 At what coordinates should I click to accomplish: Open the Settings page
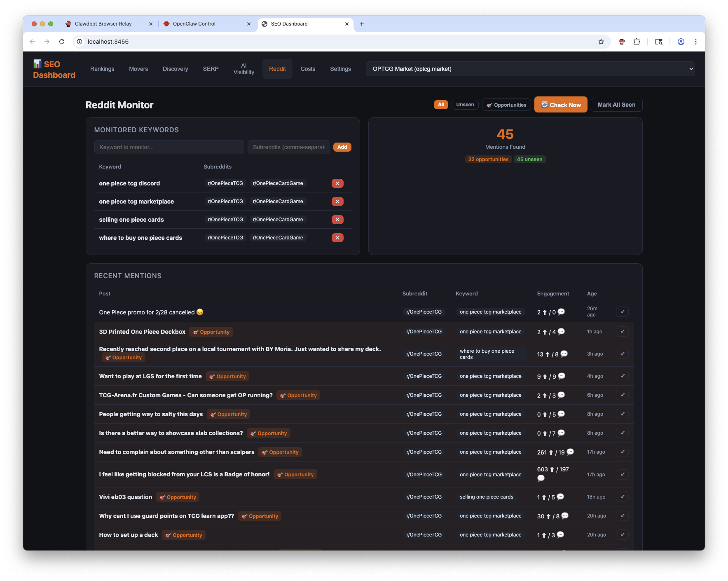pos(340,69)
